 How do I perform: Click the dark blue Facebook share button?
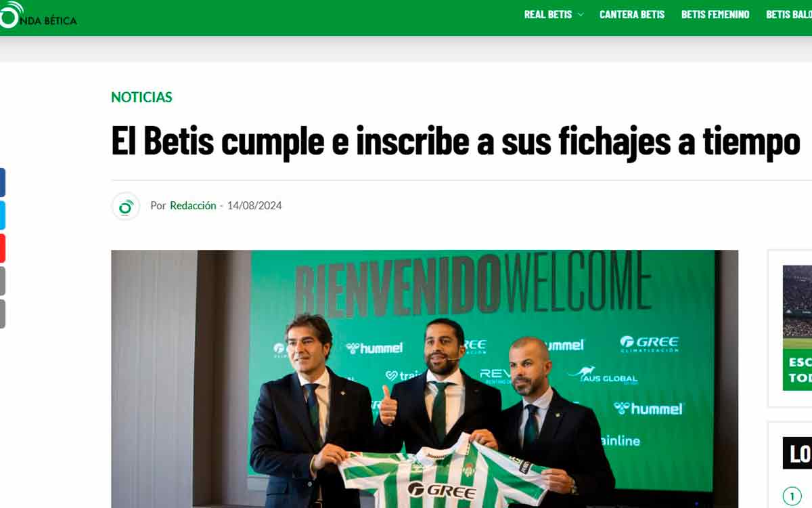3,183
